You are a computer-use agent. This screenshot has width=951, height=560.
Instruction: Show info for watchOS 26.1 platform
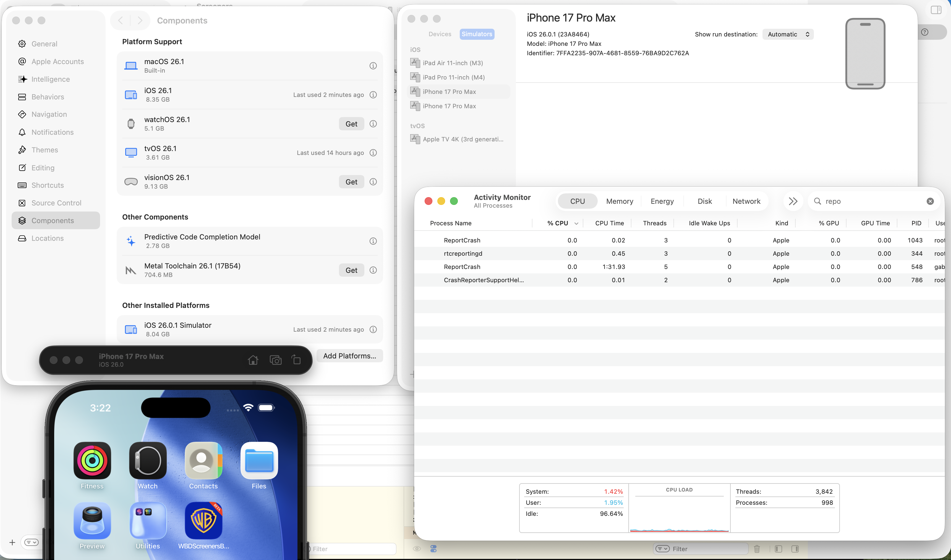coord(373,124)
